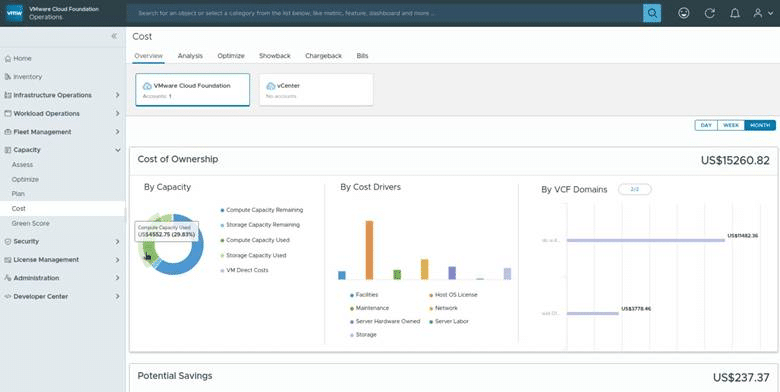The image size is (780, 392).
Task: Click the search input field
Action: 384,13
